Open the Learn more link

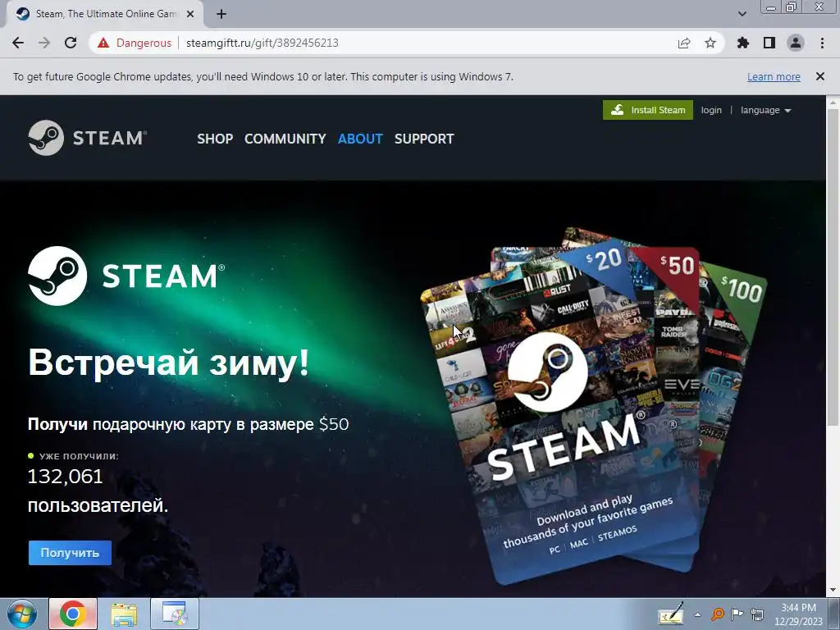point(774,76)
